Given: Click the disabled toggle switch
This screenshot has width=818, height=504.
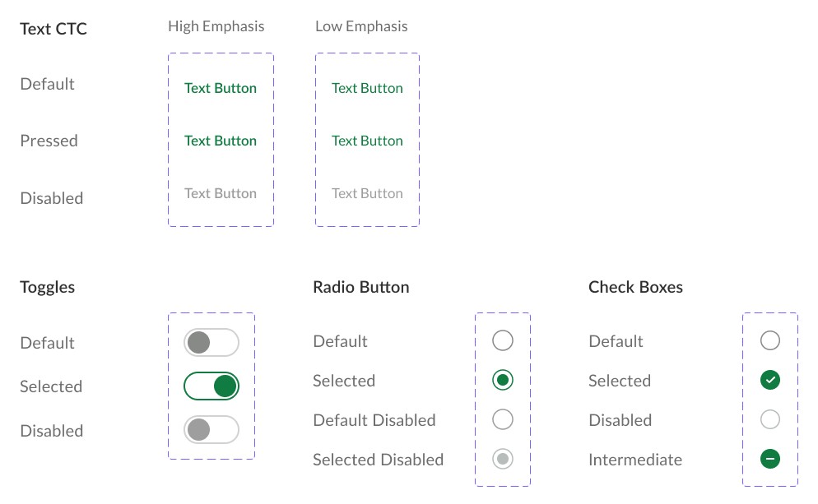Looking at the screenshot, I should coord(211,429).
